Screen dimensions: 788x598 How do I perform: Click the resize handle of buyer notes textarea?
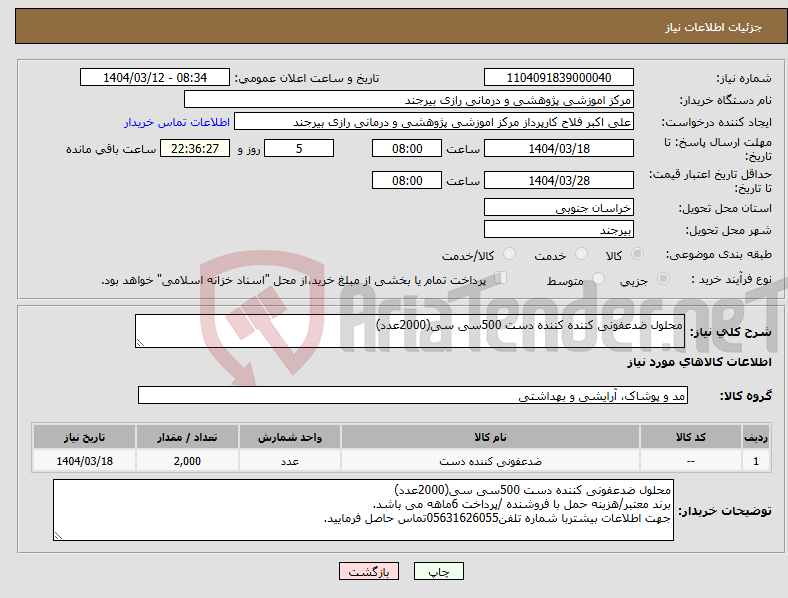[x=58, y=536]
